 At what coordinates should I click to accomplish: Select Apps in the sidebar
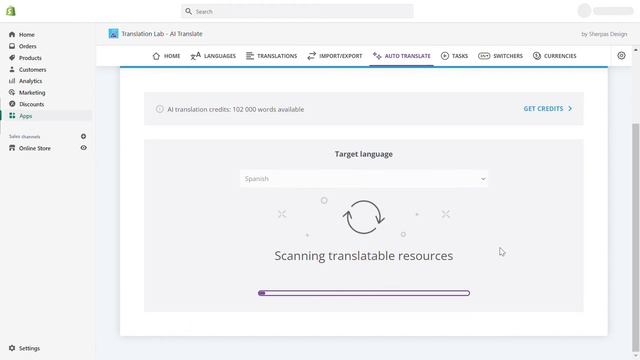coord(25,116)
